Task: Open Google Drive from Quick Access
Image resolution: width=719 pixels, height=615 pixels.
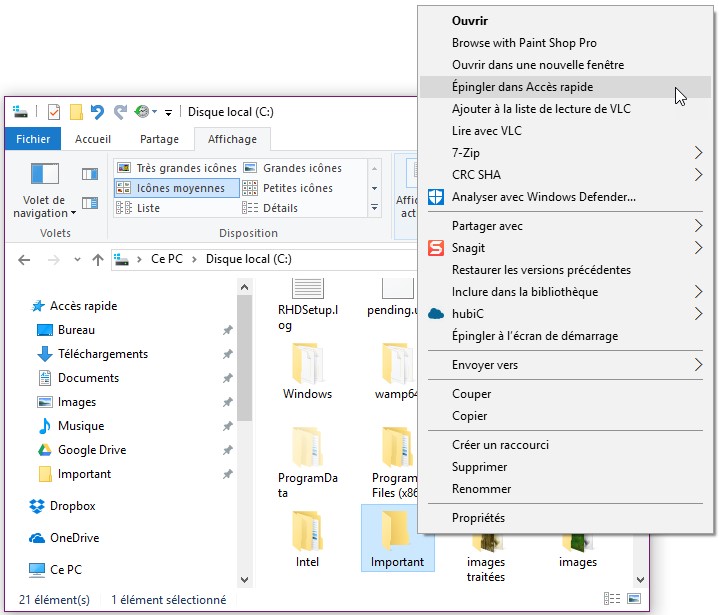Action: click(91, 450)
